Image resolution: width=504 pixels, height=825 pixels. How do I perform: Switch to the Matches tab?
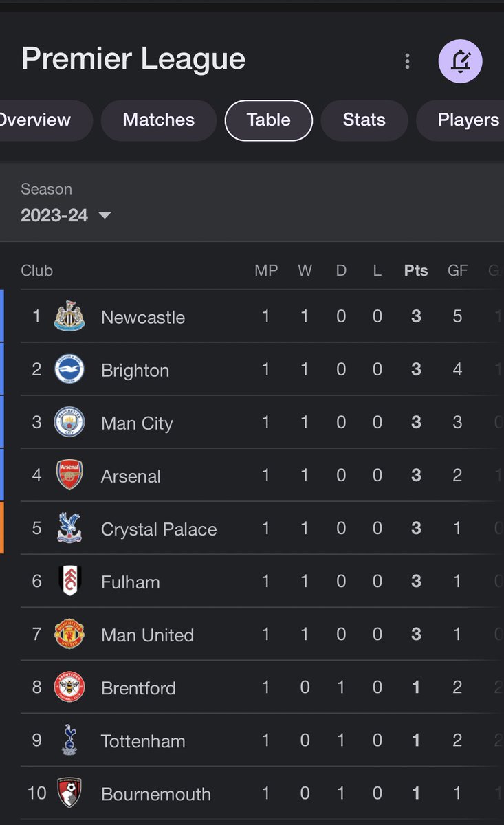pos(159,120)
